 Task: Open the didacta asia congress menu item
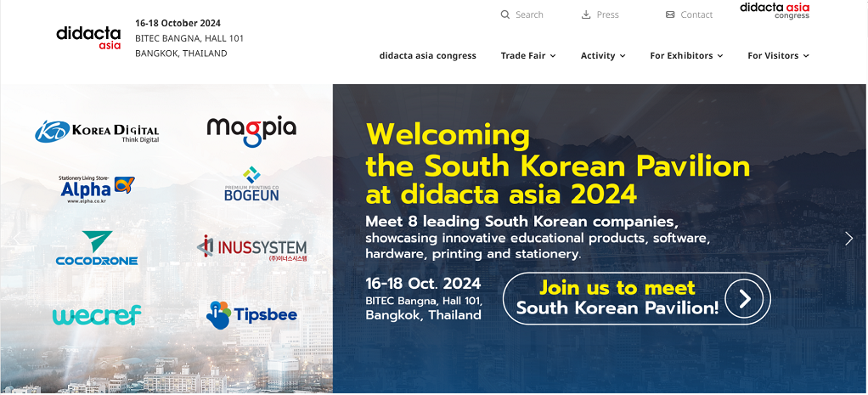tap(427, 55)
